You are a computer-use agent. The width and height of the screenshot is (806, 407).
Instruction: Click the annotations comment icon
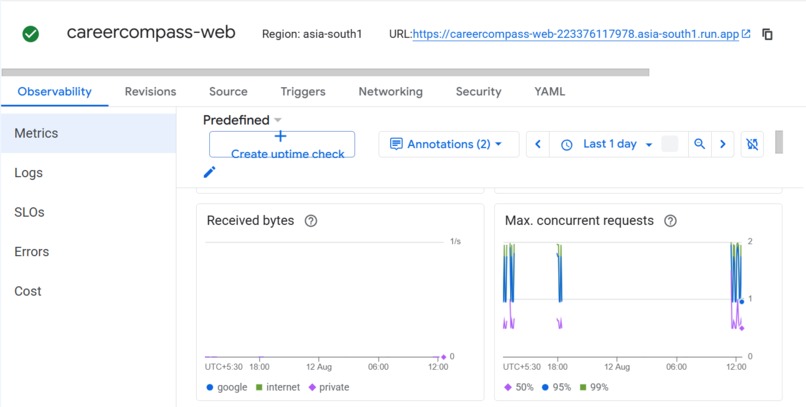pyautogui.click(x=396, y=144)
